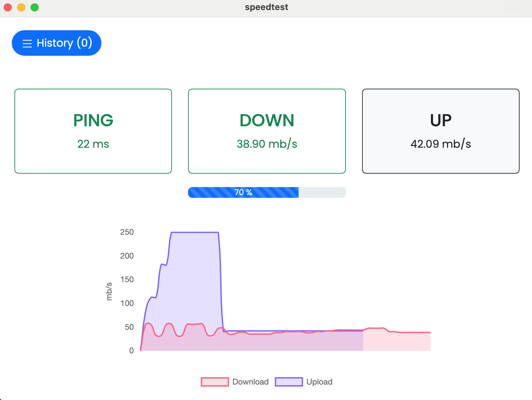Toggle the Upload legend swatch

(x=289, y=382)
